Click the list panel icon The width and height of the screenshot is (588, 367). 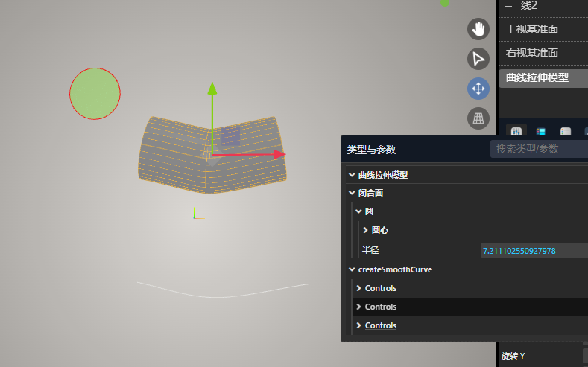pyautogui.click(x=566, y=131)
